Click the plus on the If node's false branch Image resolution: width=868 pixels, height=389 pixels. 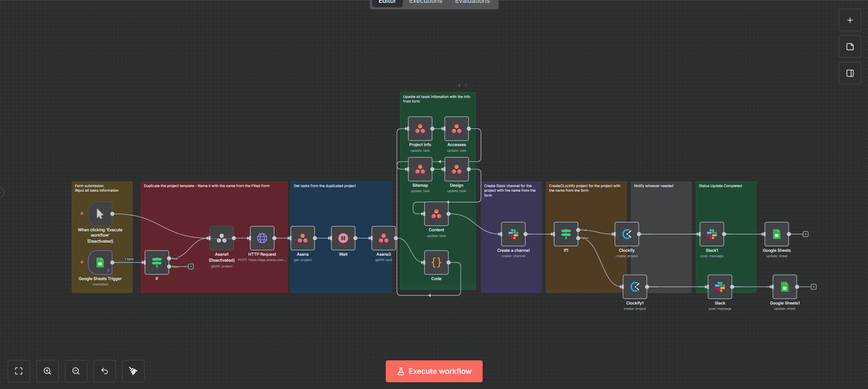coord(191,266)
